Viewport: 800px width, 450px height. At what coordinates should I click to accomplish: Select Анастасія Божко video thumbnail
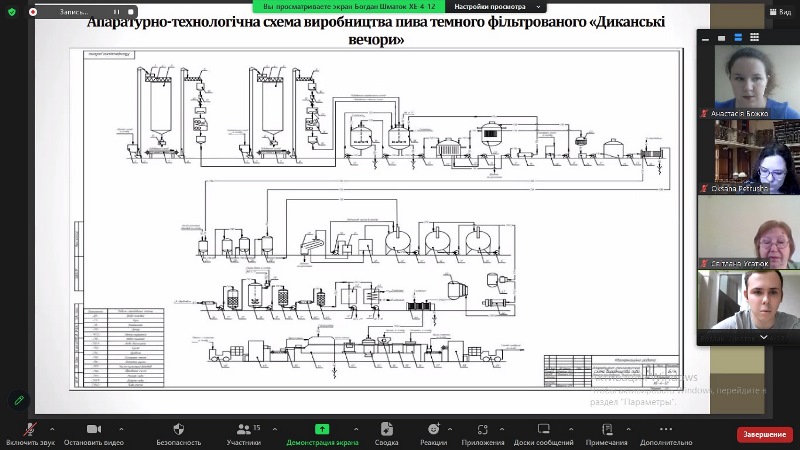point(748,82)
